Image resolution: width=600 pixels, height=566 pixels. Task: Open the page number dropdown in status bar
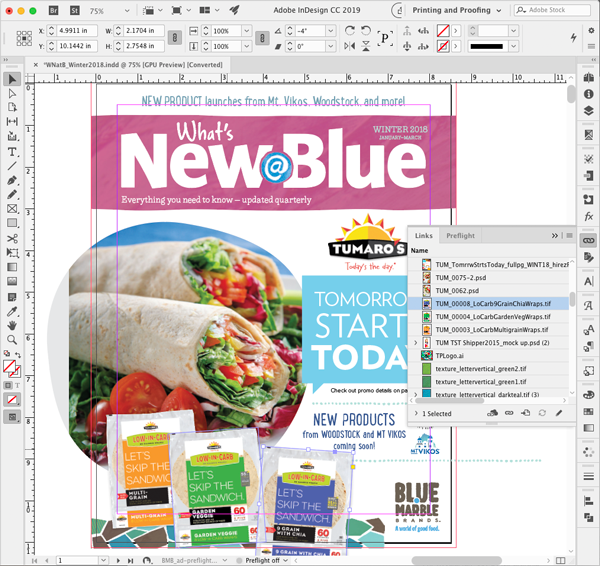103,560
